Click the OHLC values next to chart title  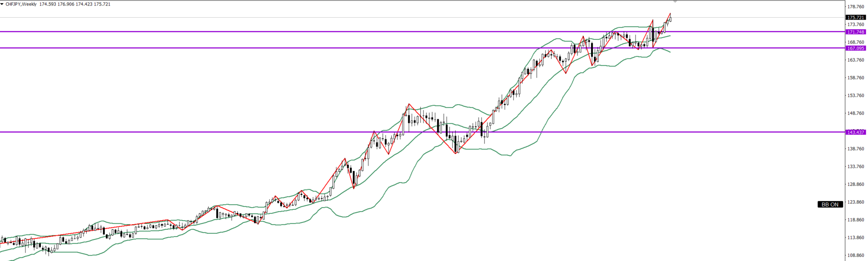(74, 4)
